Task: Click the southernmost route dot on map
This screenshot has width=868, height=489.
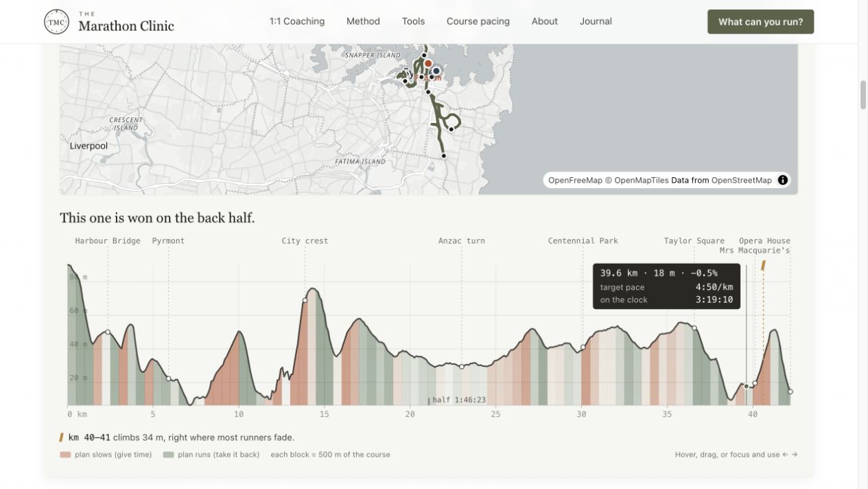Action: (x=444, y=156)
